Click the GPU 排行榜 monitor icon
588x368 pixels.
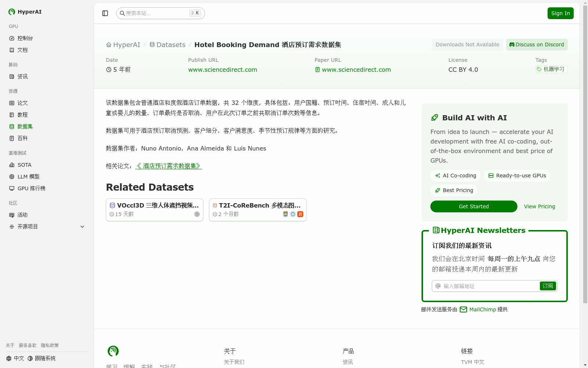click(x=12, y=188)
